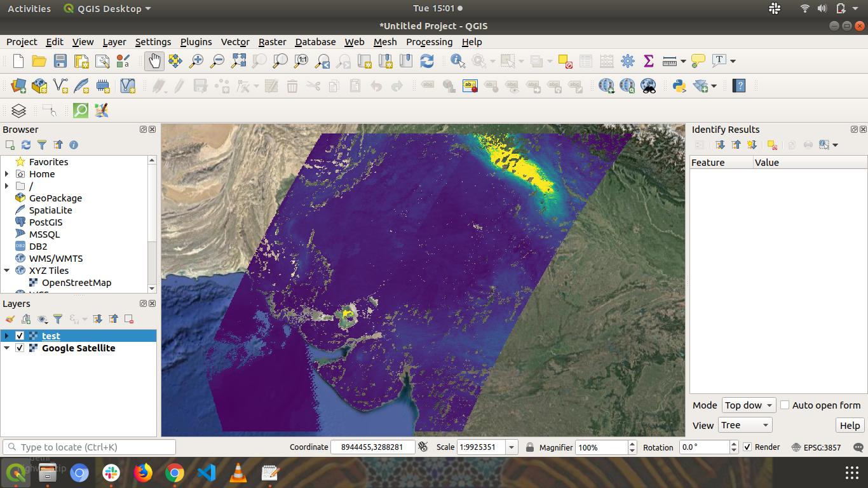Toggle the Render checkbox

pos(747,447)
